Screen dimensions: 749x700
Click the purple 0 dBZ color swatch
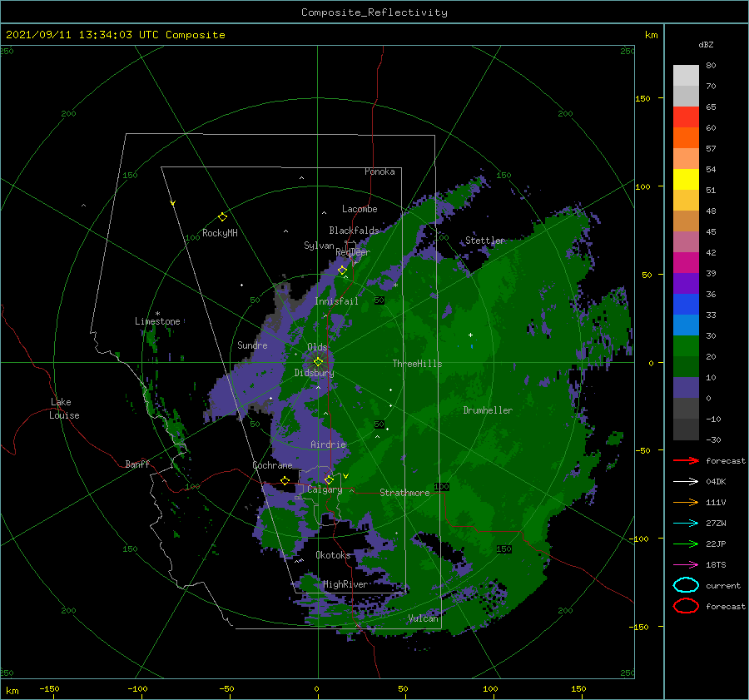coord(686,388)
